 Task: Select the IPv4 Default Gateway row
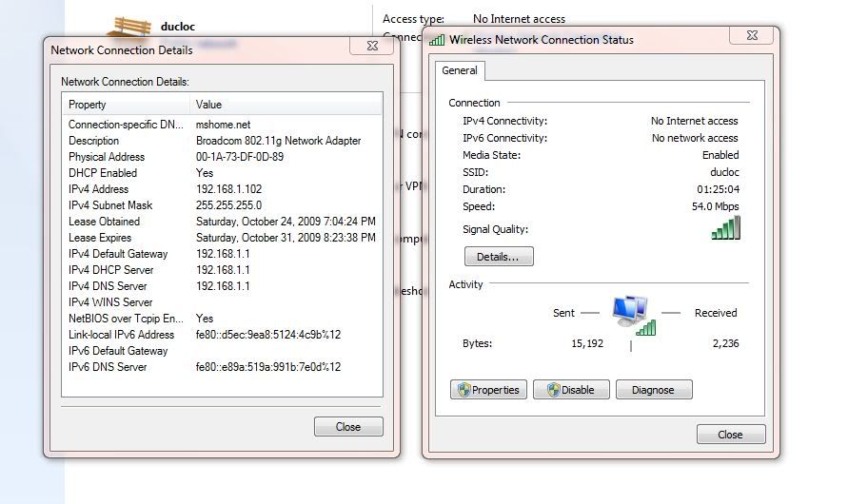[222, 254]
